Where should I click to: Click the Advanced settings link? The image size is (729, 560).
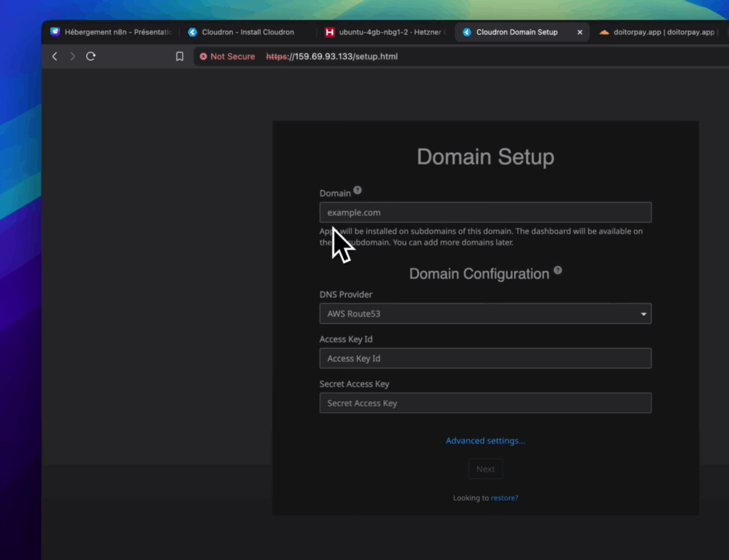(485, 440)
